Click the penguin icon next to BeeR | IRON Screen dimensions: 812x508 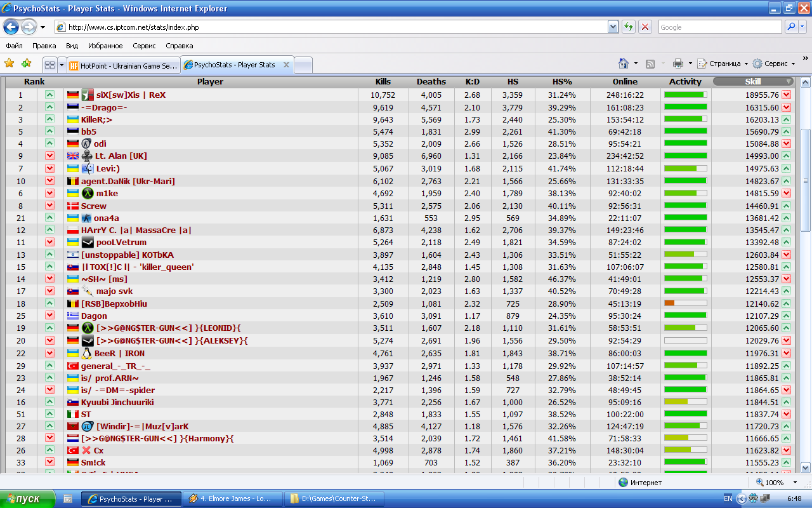87,353
